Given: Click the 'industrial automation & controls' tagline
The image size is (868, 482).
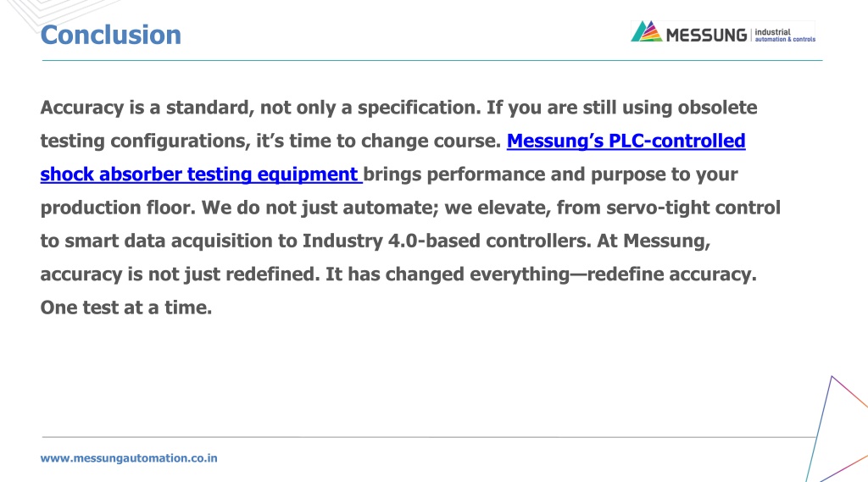Looking at the screenshot, I should [785, 36].
